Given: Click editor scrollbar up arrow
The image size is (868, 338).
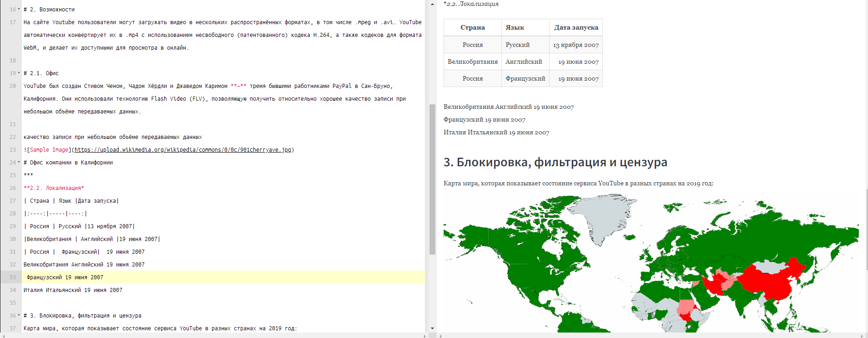Looking at the screenshot, I should tap(432, 4).
